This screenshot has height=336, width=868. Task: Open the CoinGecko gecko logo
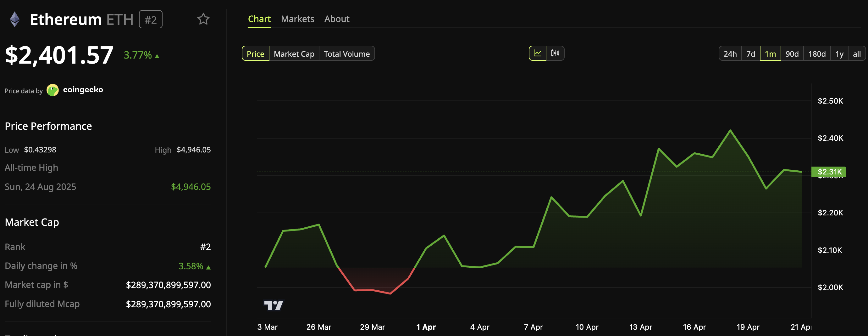tap(53, 90)
